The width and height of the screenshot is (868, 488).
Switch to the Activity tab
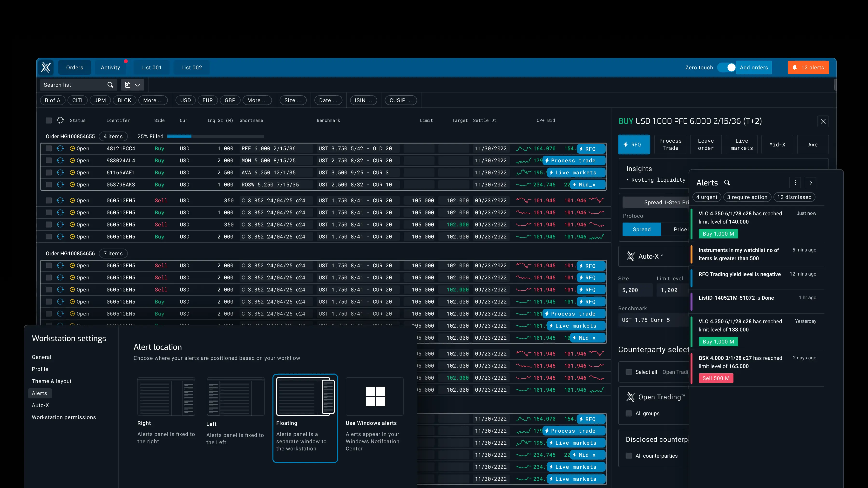[x=110, y=67]
